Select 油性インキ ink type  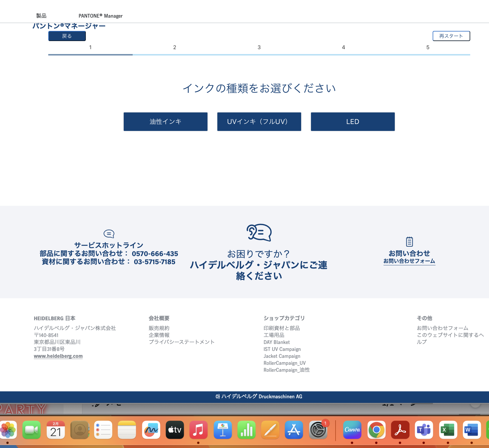(x=166, y=122)
